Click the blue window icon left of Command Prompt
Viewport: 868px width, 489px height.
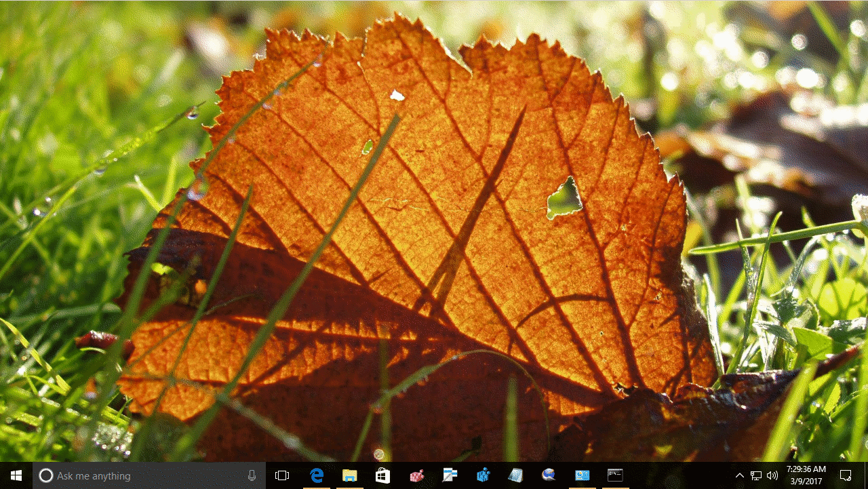(582, 475)
